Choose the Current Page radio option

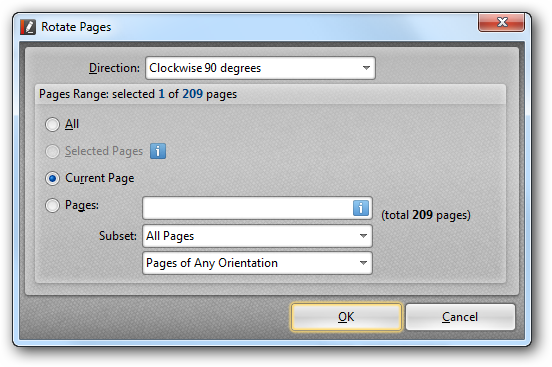click(52, 179)
